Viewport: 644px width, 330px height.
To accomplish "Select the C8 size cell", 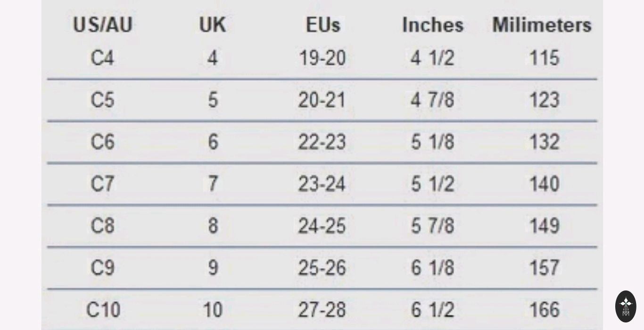I will tap(102, 226).
